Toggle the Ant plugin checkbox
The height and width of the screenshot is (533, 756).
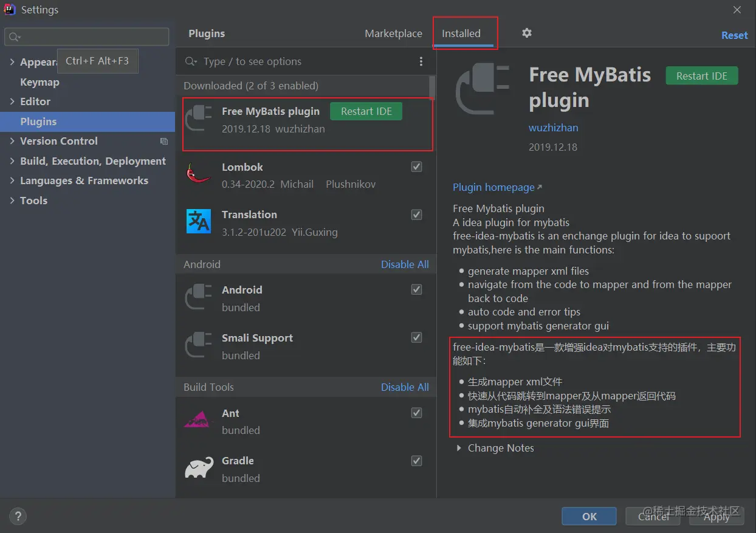pyautogui.click(x=416, y=413)
